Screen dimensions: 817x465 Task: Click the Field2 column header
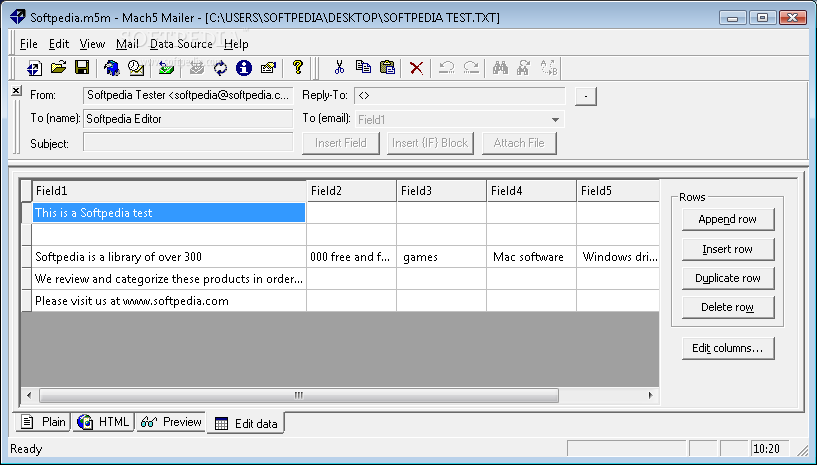coord(352,191)
